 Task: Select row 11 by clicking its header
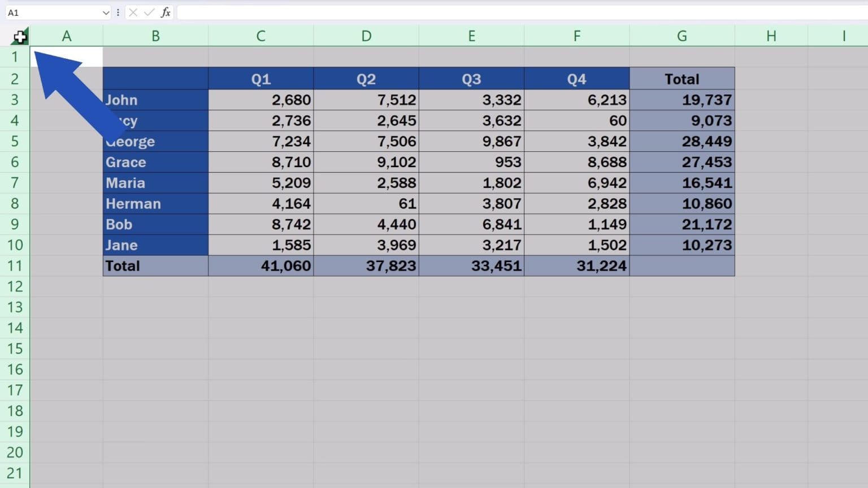15,265
